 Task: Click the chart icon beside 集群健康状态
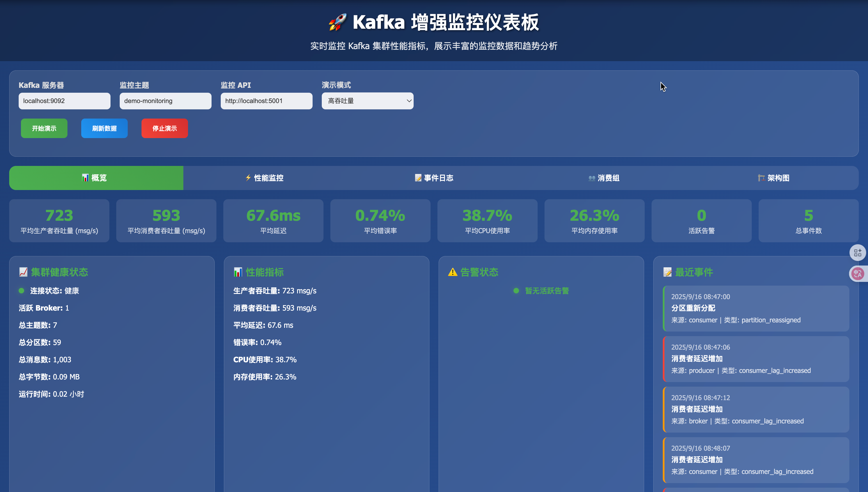point(23,272)
